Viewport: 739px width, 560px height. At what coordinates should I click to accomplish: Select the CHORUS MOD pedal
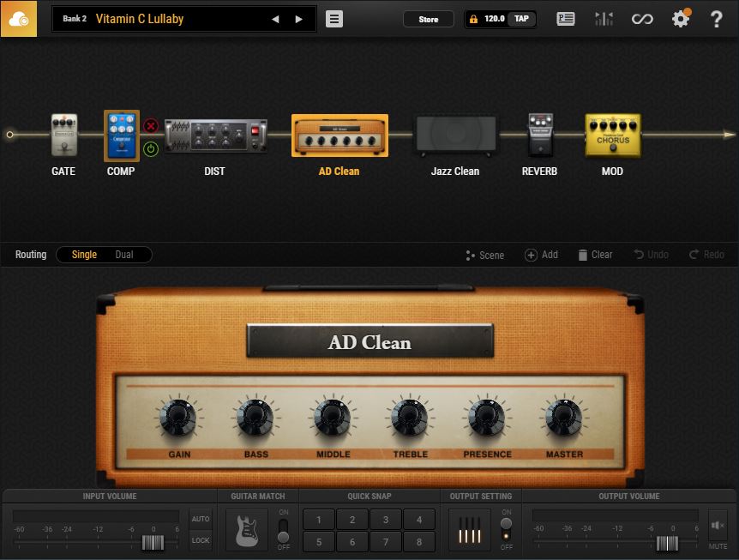pos(613,135)
